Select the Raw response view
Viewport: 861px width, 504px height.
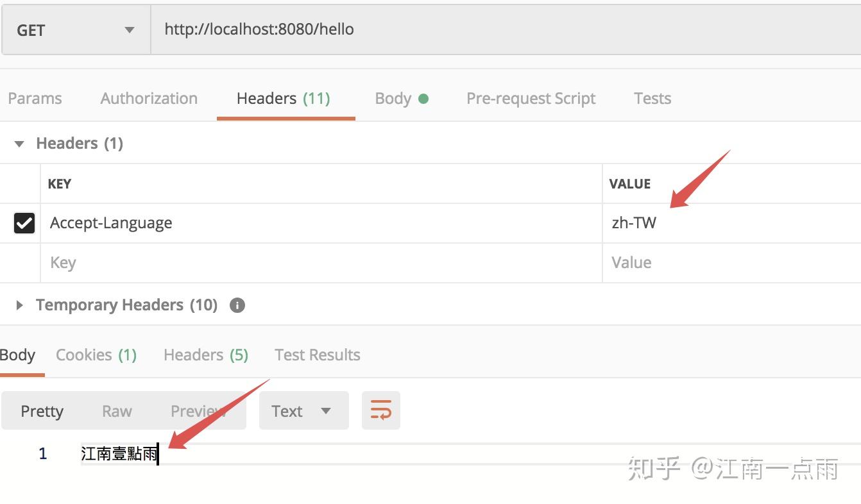117,410
